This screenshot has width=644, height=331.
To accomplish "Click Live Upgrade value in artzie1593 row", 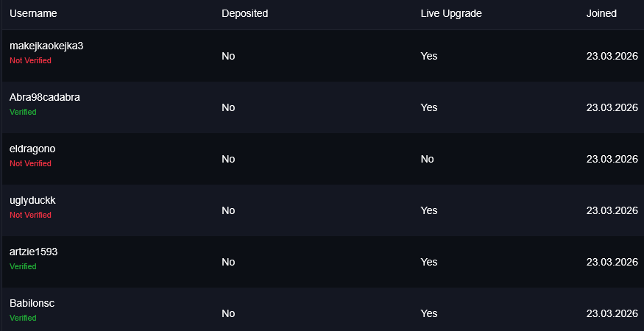I will 428,262.
